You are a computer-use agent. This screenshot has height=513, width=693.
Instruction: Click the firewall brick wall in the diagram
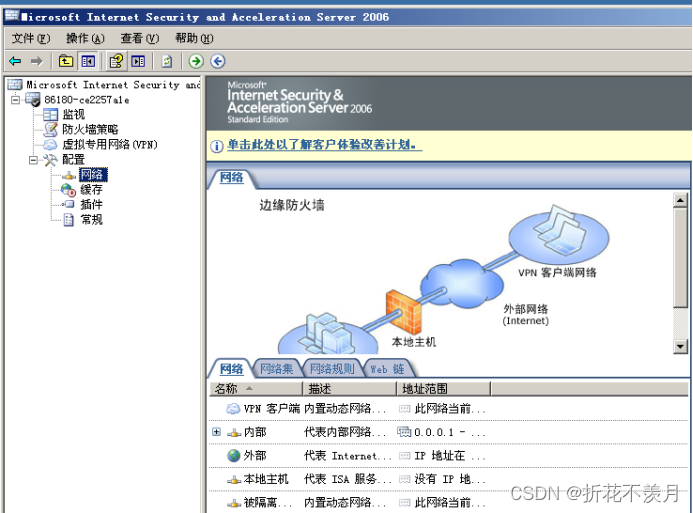click(x=403, y=312)
